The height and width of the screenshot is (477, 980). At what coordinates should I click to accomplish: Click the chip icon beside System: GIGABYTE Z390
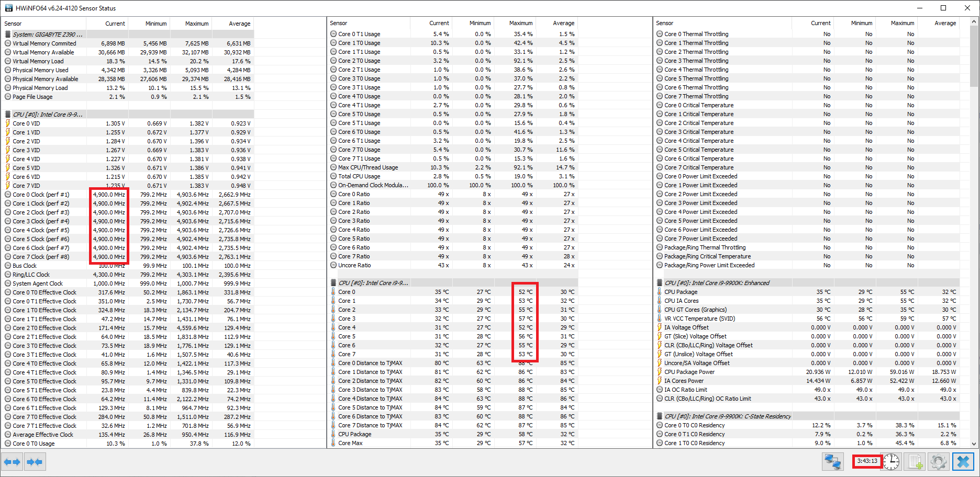click(x=8, y=35)
